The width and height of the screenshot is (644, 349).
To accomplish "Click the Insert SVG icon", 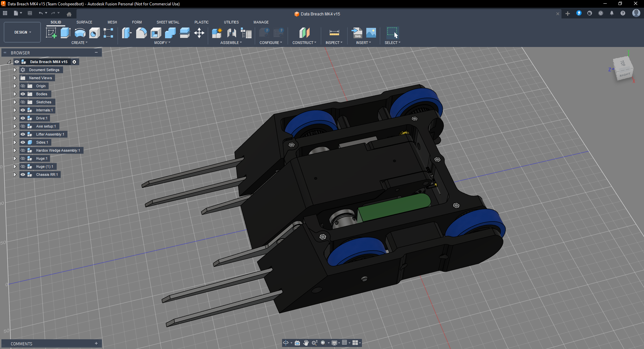I will tap(357, 33).
